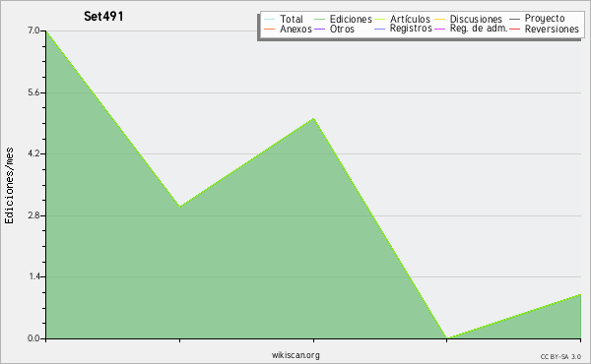This screenshot has width=591, height=364.
Task: Select the Ediciones legend label
Action: point(351,19)
